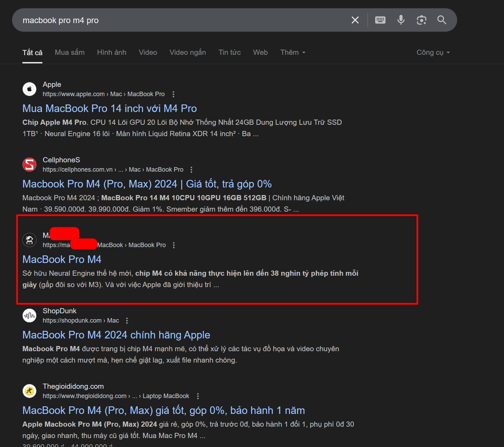This screenshot has height=447, width=504.
Task: Clear the search query with X icon
Action: (x=355, y=20)
